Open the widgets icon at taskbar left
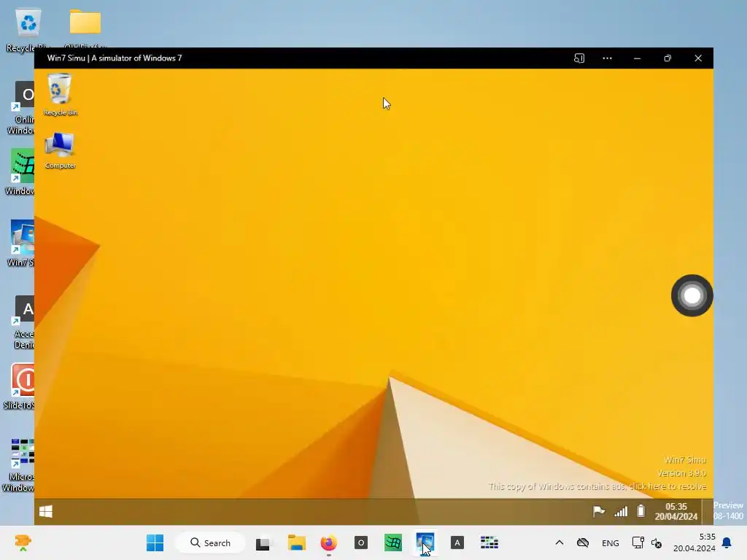Image resolution: width=747 pixels, height=560 pixels. coord(23,542)
